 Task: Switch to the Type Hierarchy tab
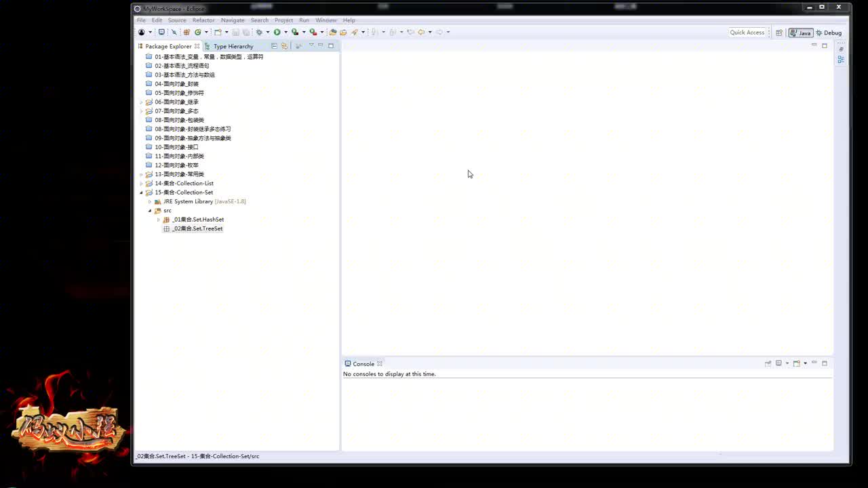coord(229,46)
